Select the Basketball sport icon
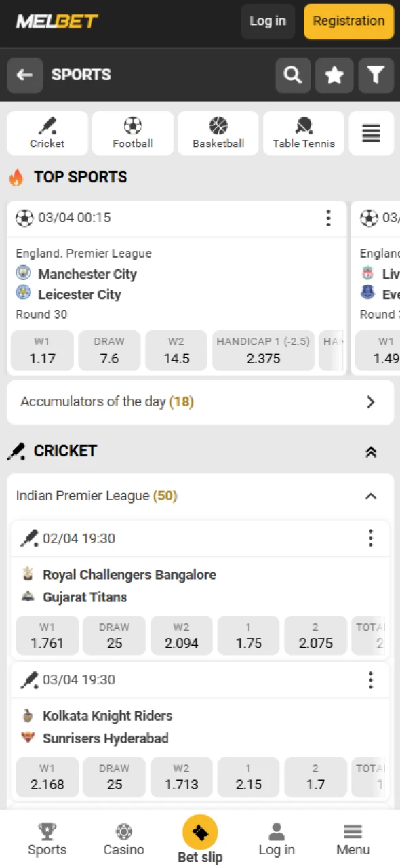400x868 pixels. pos(218,132)
